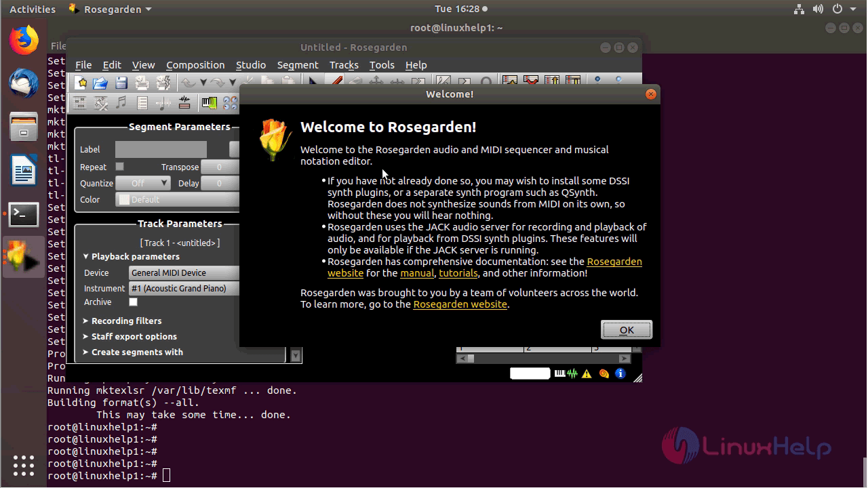Expand Recording filters section
Screen dimensions: 868x488
tap(122, 321)
